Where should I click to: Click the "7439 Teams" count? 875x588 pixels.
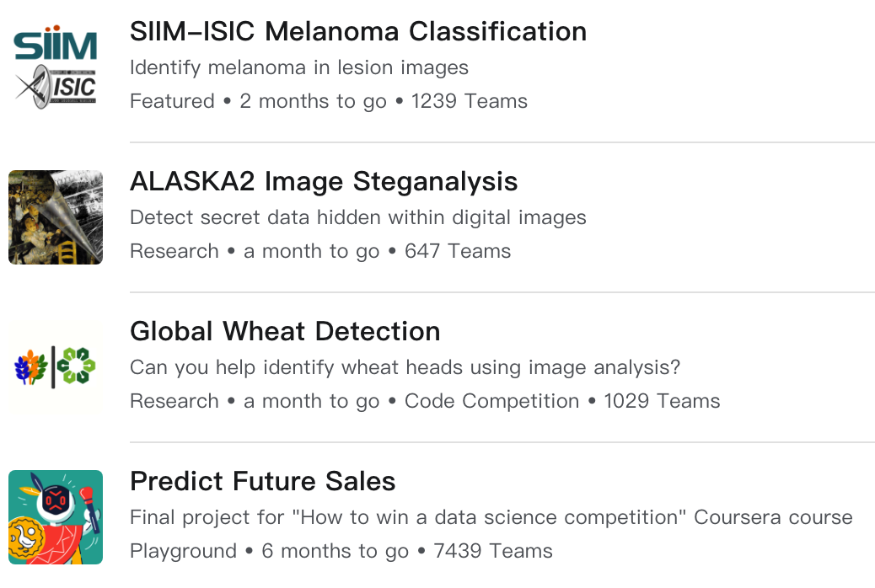[493, 551]
